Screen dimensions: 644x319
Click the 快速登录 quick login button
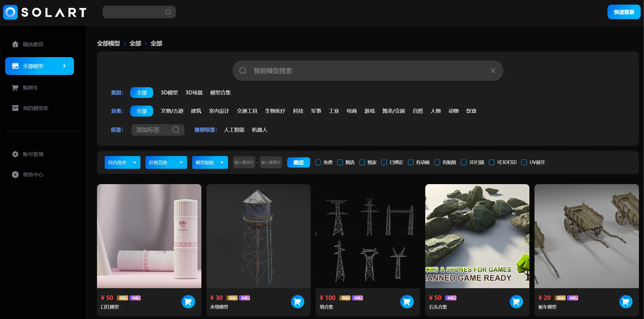(624, 12)
